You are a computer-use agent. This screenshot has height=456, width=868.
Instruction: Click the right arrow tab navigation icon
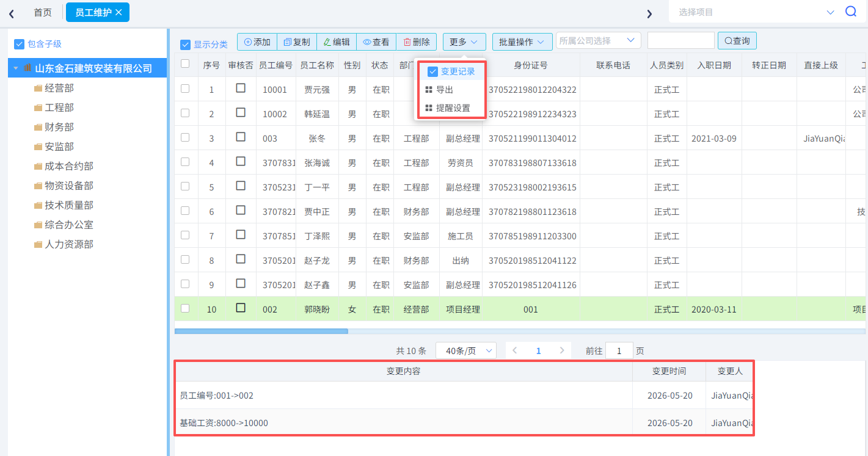coord(649,13)
